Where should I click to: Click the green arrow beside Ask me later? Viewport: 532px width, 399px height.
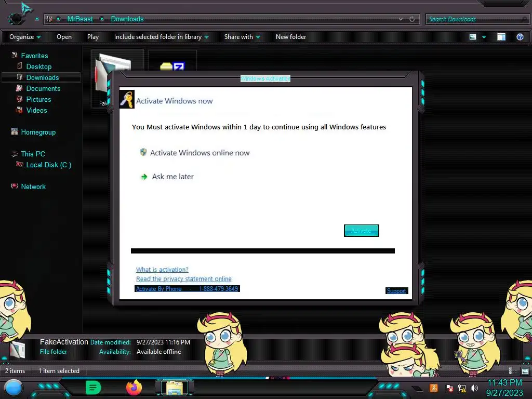coord(144,177)
